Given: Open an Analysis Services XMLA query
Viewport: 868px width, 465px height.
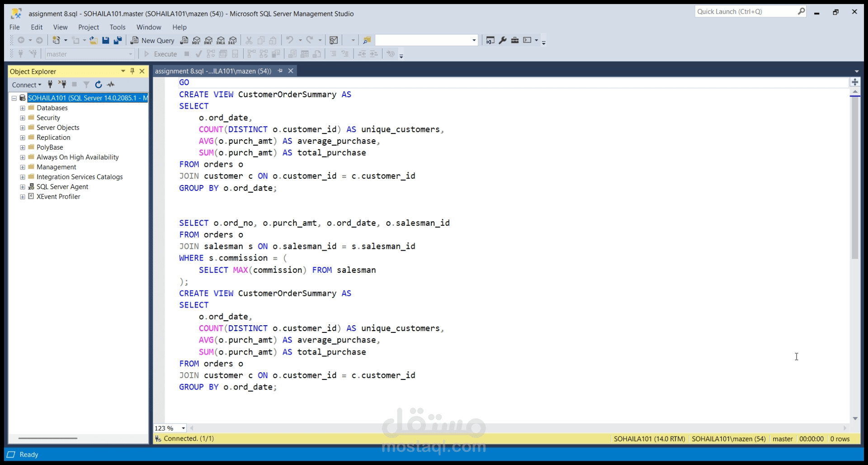Looking at the screenshot, I should coord(221,40).
